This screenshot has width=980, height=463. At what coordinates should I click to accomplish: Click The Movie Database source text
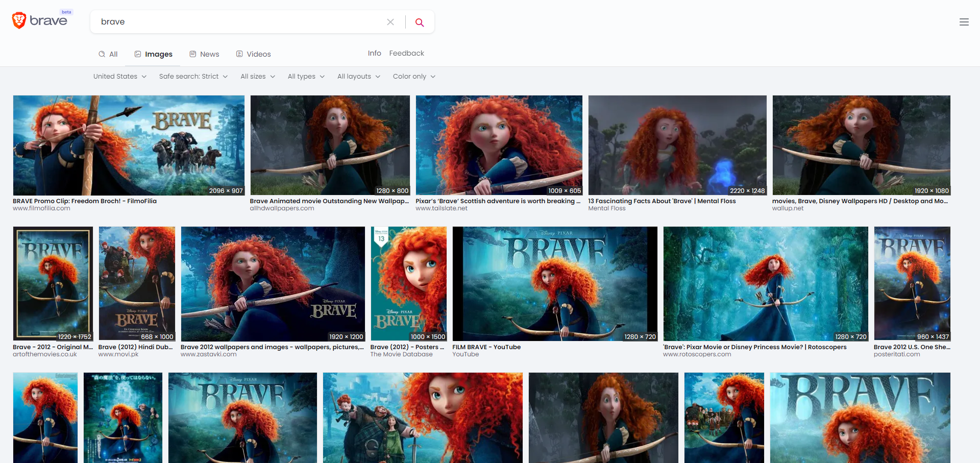(x=401, y=354)
